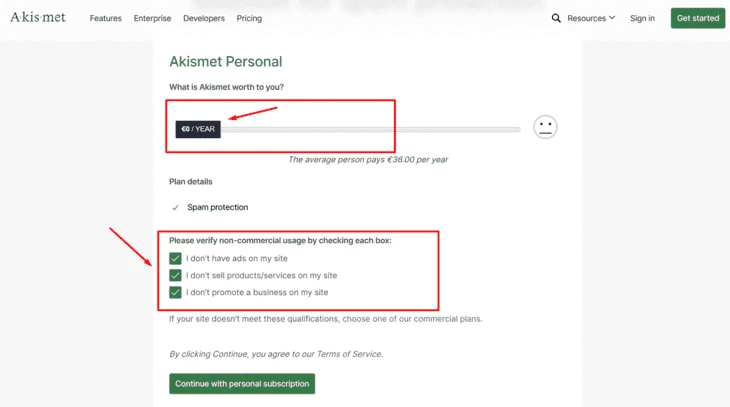
Task: Click the Sign in link
Action: coord(642,18)
